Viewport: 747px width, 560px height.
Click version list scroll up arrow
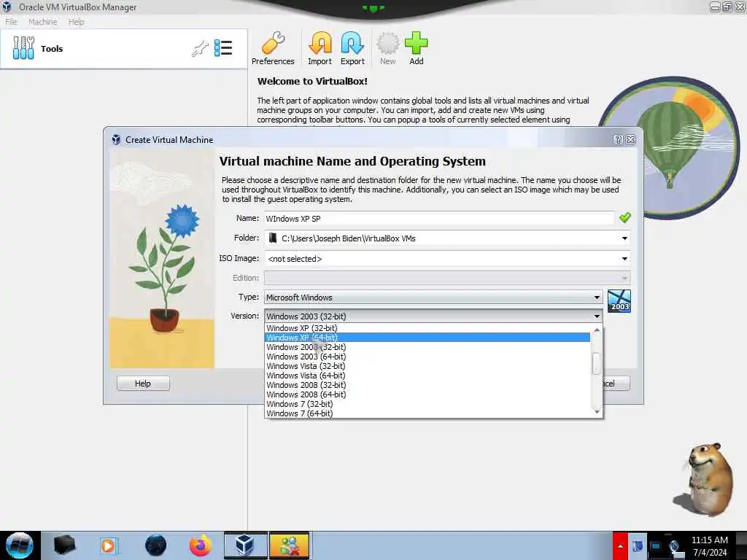pos(597,330)
